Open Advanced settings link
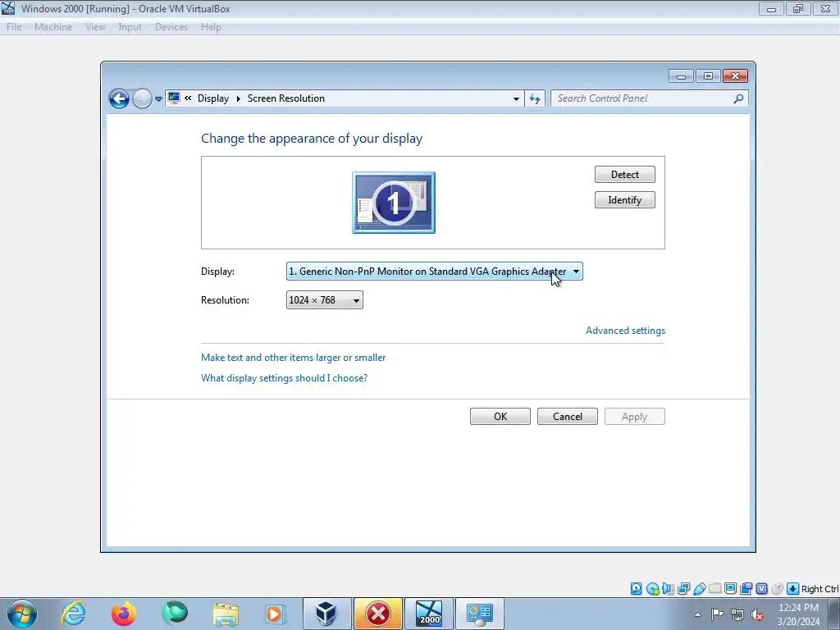Image resolution: width=840 pixels, height=630 pixels. click(x=625, y=331)
